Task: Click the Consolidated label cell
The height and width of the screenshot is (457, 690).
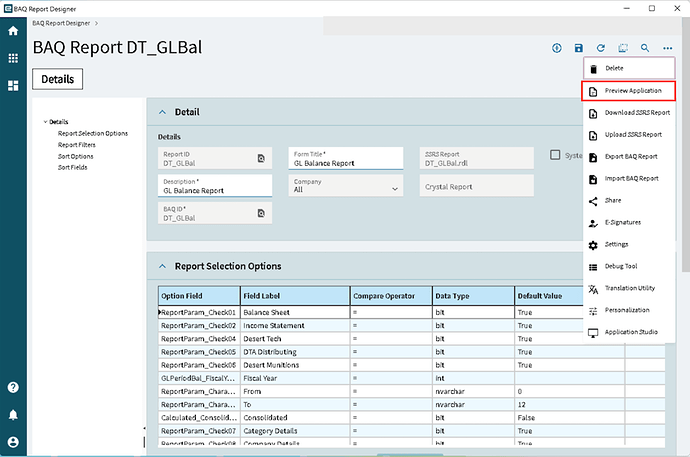Action: pos(295,417)
